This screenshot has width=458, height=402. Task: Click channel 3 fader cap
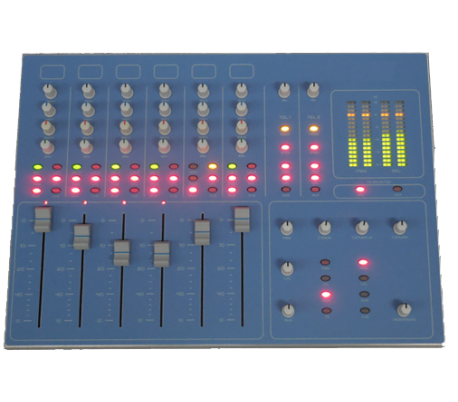pyautogui.click(x=122, y=252)
